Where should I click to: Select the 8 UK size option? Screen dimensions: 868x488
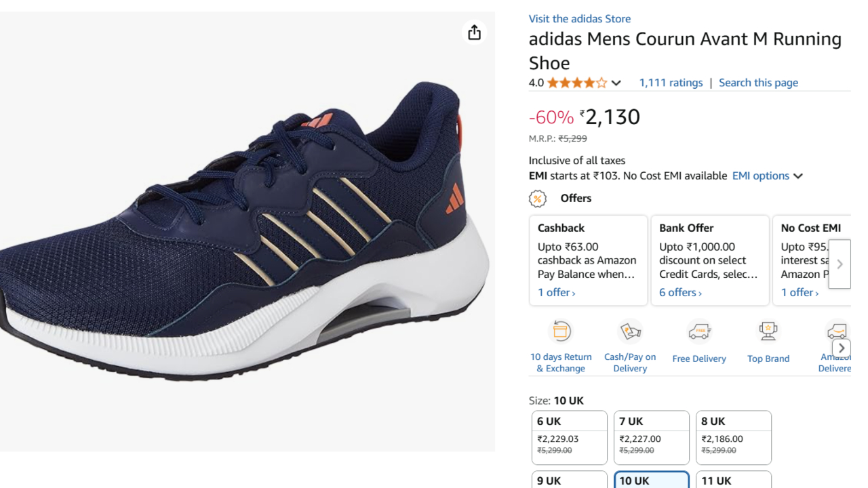(733, 438)
